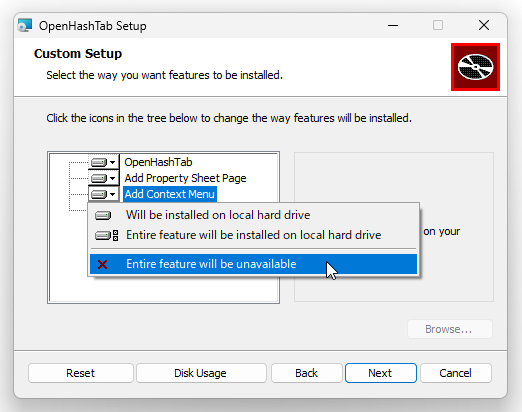Choose Entire feature will be installed on local hard drive
Image resolution: width=522 pixels, height=412 pixels.
click(253, 235)
